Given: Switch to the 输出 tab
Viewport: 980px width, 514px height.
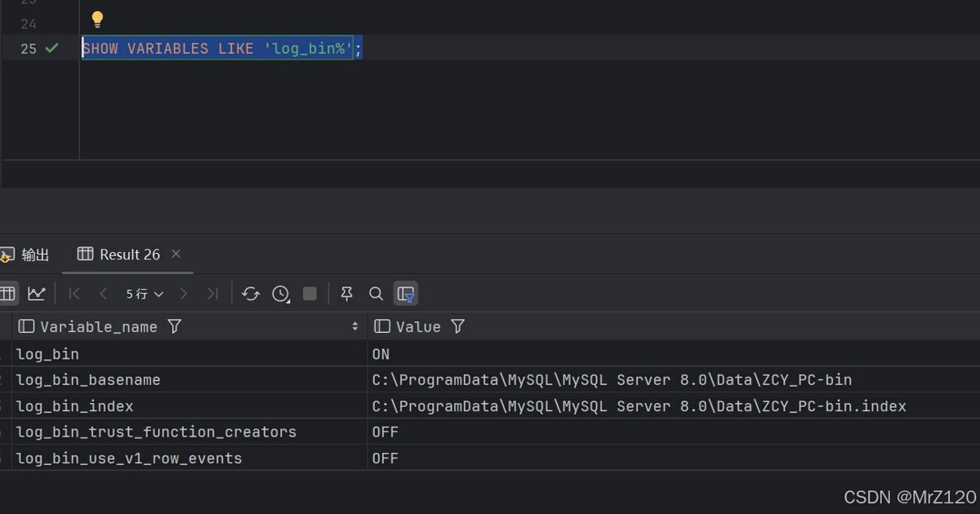Looking at the screenshot, I should click(x=34, y=255).
